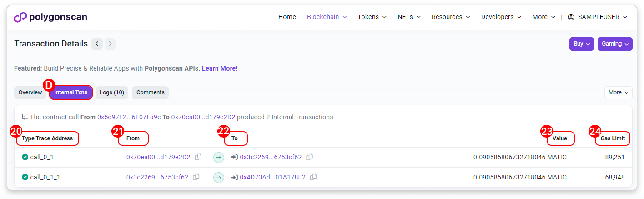Copy From address 0x70ea00...d179e2D2
Screen dimensions: 644x199
[198, 157]
